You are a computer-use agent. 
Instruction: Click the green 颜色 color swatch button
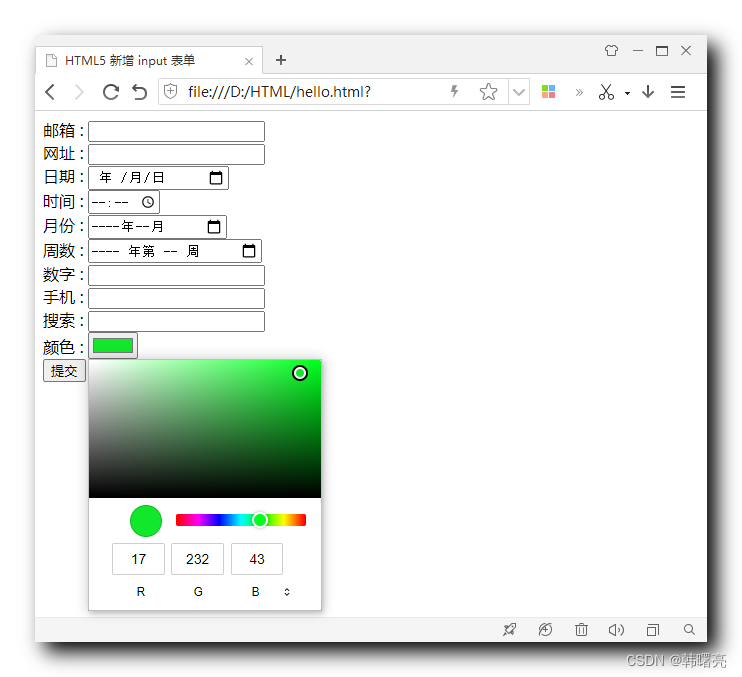113,346
